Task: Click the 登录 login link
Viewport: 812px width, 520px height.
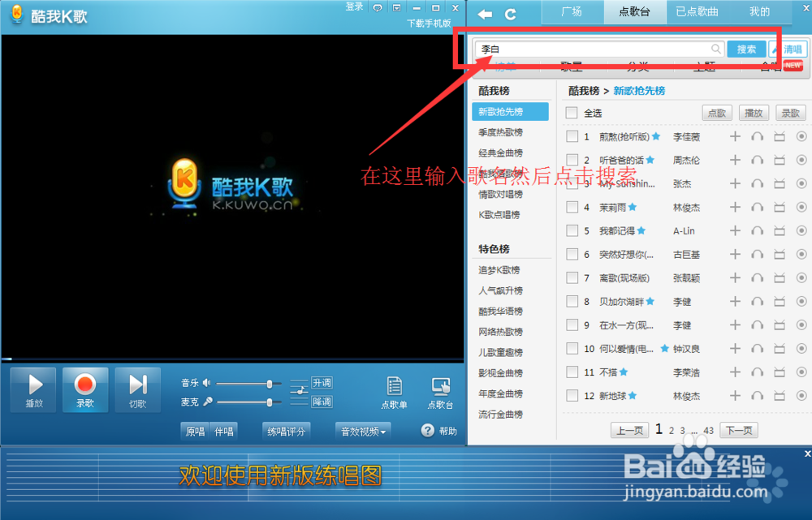Action: coord(354,7)
